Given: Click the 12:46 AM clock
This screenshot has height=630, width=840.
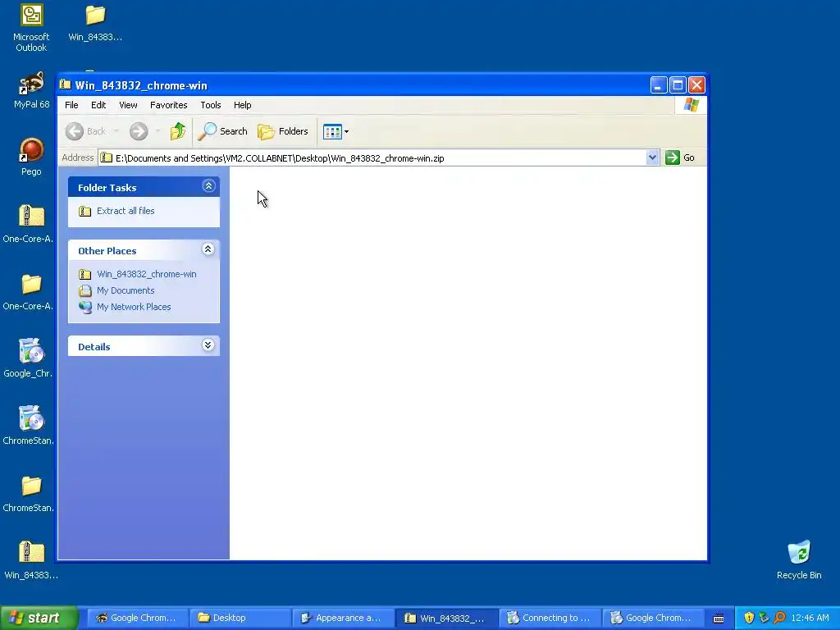Looking at the screenshot, I should point(810,618).
